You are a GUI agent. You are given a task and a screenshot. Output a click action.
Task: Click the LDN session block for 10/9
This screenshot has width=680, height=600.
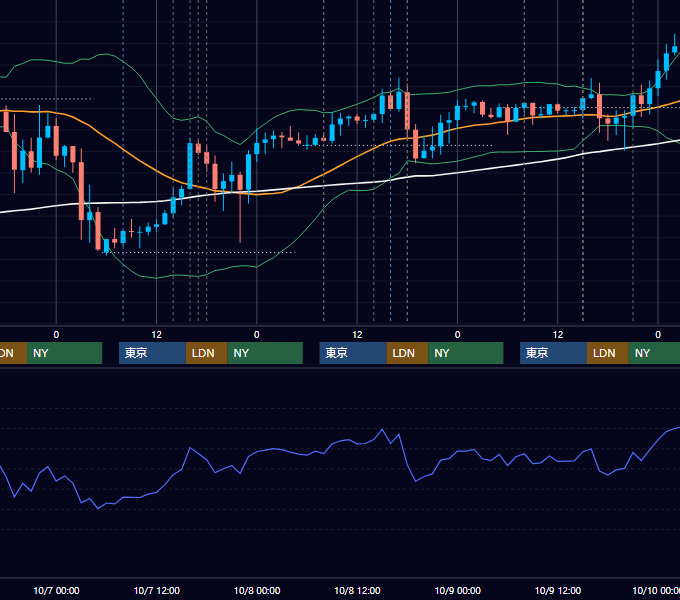[x=608, y=353]
